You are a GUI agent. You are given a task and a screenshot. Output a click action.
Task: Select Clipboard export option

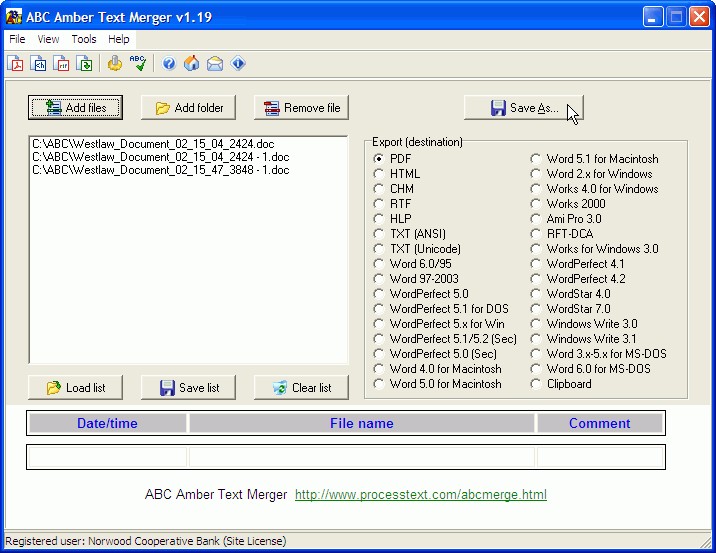tap(536, 384)
